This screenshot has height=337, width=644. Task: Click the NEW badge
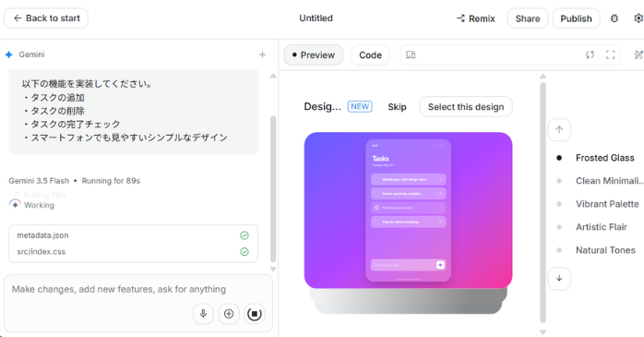click(360, 106)
